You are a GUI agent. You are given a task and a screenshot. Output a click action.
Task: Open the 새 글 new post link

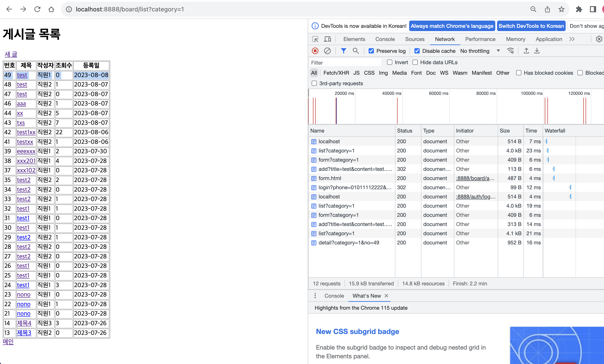[x=11, y=54]
